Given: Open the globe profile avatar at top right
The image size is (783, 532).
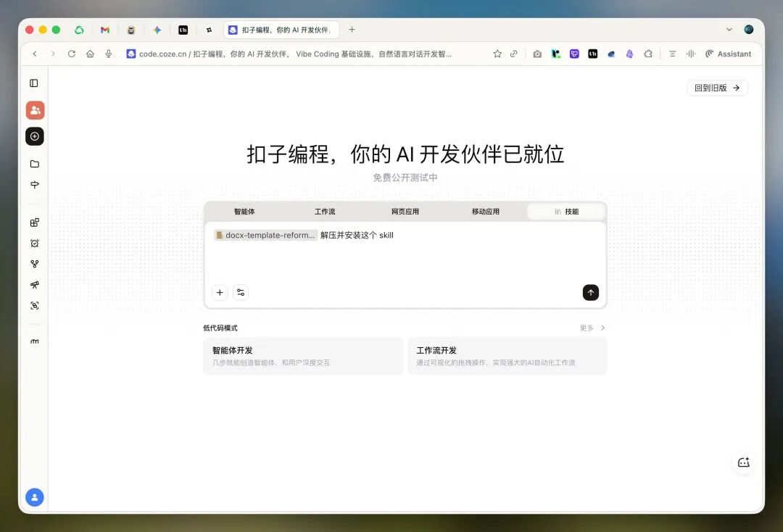Looking at the screenshot, I should click(x=748, y=30).
